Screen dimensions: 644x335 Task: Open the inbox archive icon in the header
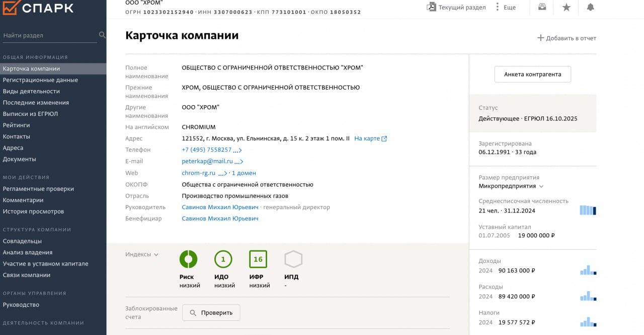click(541, 8)
